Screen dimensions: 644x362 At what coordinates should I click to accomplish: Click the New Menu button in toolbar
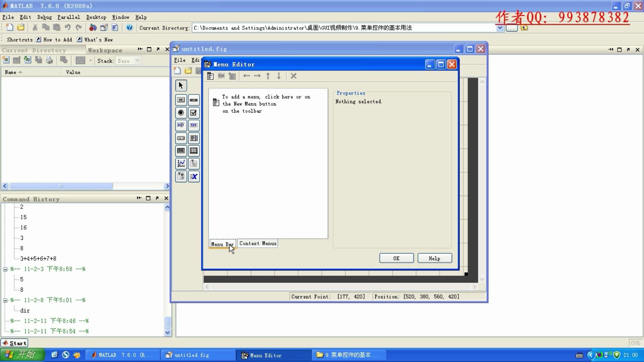point(211,76)
